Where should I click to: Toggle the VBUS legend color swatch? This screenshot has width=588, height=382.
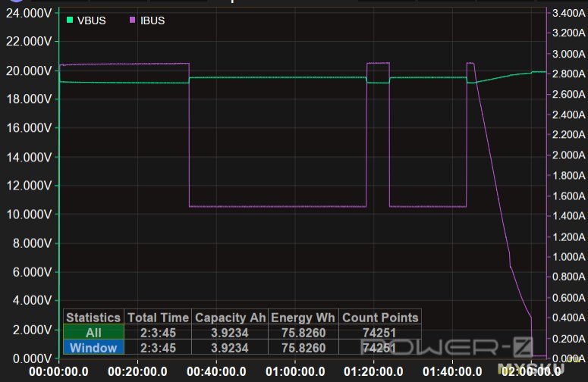tap(70, 20)
